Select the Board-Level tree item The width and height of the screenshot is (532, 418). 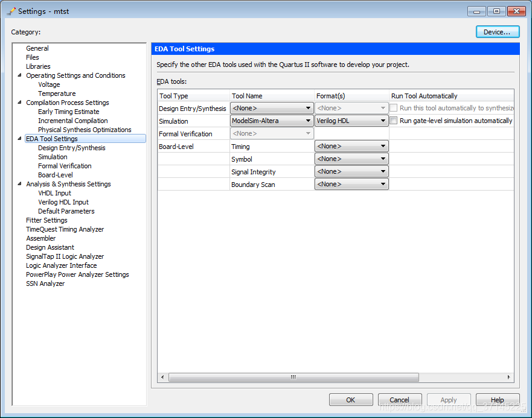click(x=56, y=175)
